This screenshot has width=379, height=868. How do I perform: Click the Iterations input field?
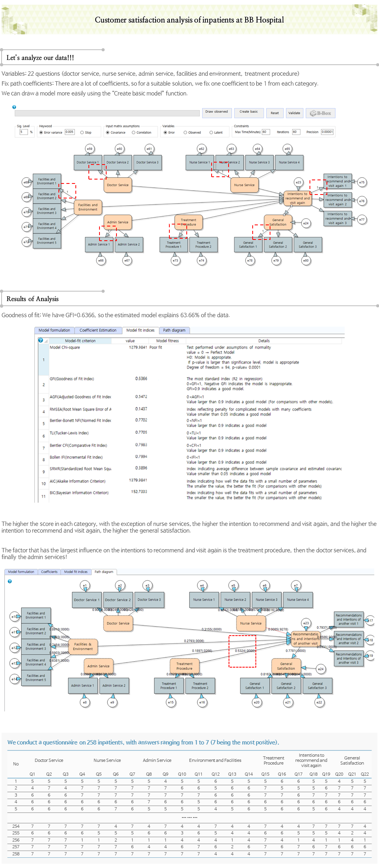pyautogui.click(x=296, y=132)
